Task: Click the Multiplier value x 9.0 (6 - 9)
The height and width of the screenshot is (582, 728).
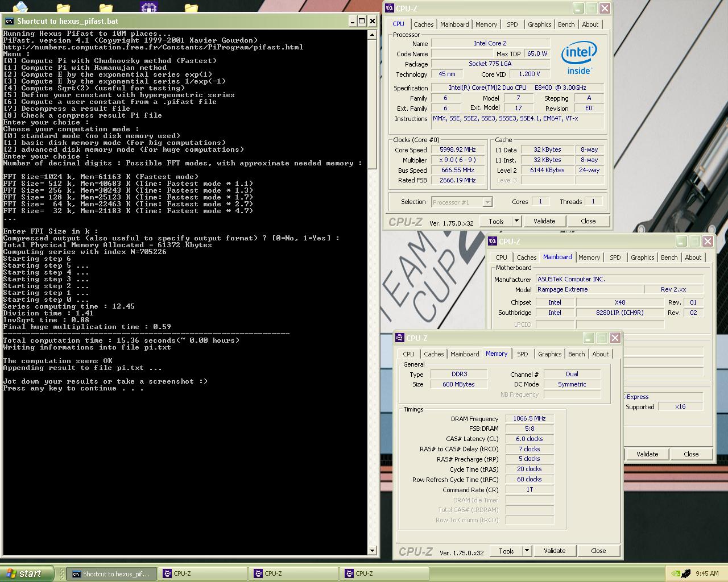Action: click(x=457, y=160)
